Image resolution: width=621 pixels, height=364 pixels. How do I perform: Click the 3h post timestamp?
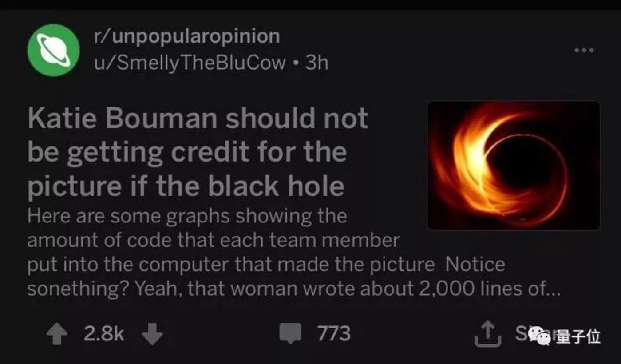pos(316,63)
